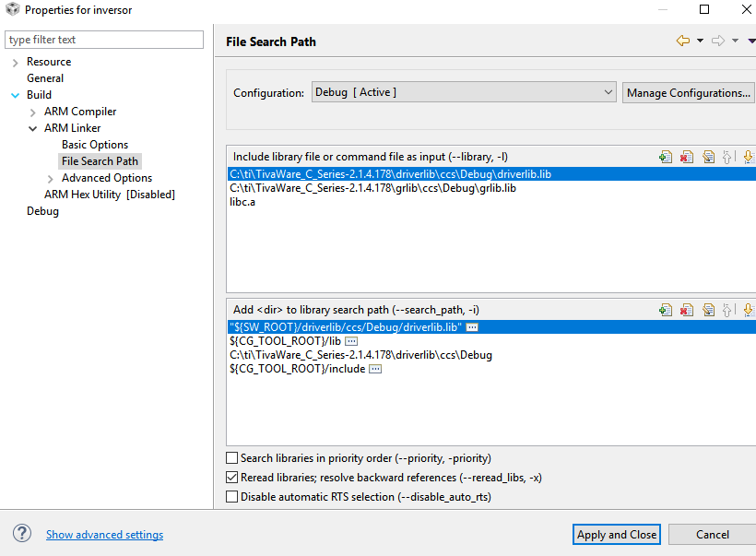
Task: Expand the ARM Compiler node
Action: tap(33, 112)
